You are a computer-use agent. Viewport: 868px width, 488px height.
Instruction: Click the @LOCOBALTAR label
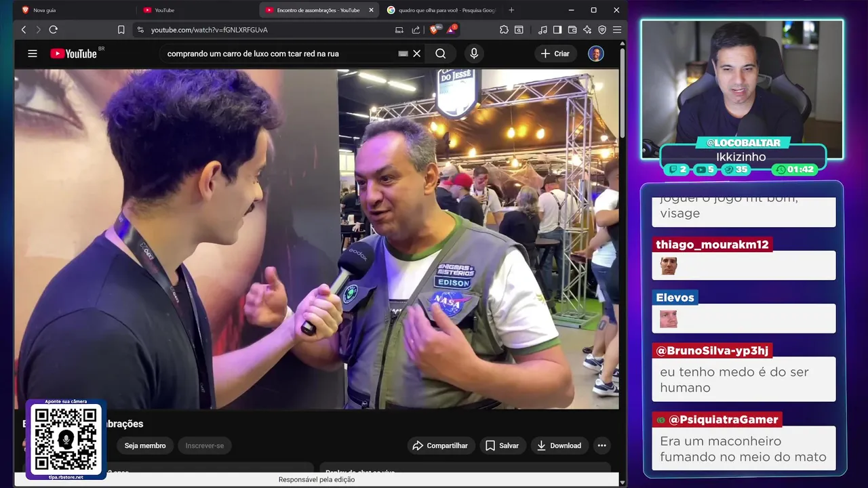pyautogui.click(x=743, y=143)
